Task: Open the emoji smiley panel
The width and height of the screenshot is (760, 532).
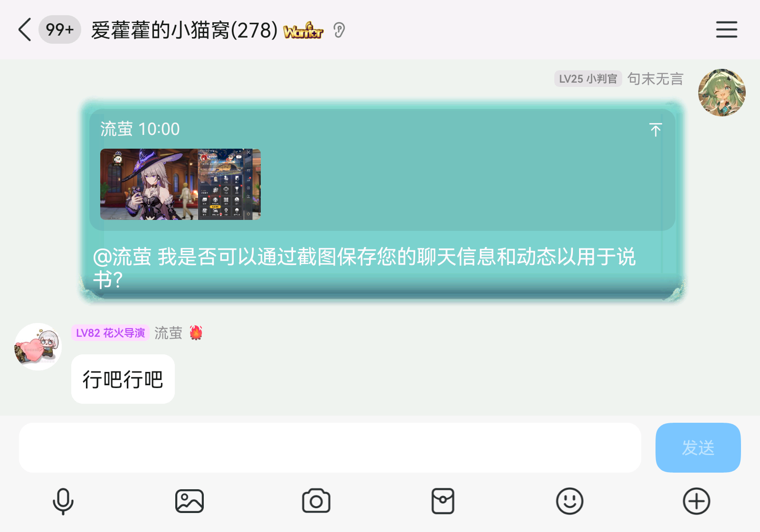Action: (570, 501)
